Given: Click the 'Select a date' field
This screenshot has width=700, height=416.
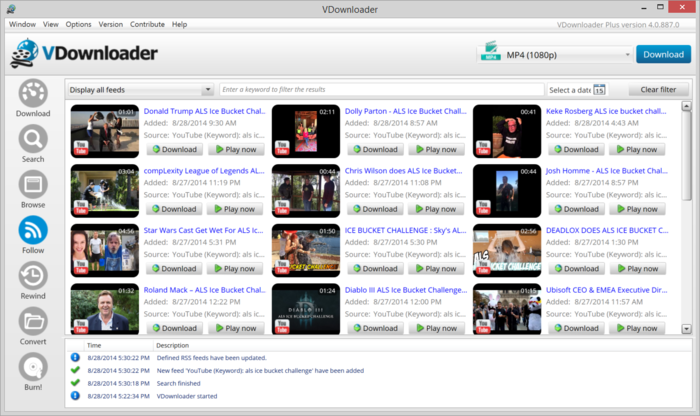Looking at the screenshot, I should pyautogui.click(x=571, y=90).
